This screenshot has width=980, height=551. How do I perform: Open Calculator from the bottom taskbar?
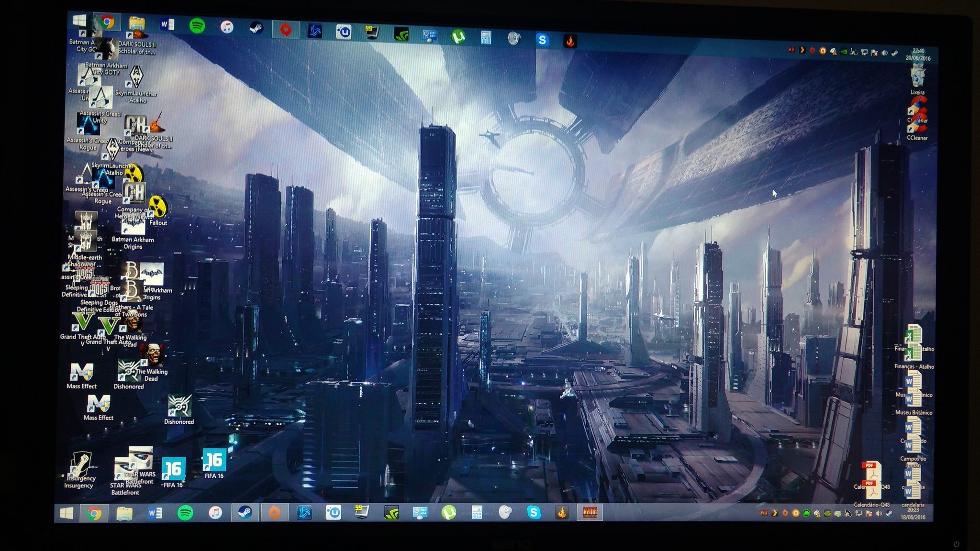(477, 513)
